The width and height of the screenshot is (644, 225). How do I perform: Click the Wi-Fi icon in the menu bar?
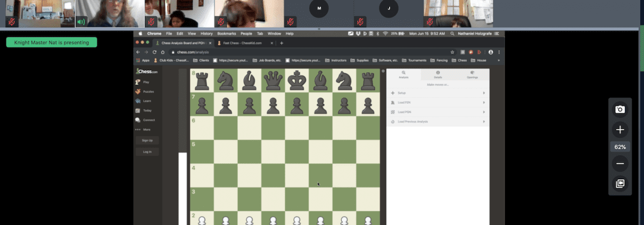point(385,34)
